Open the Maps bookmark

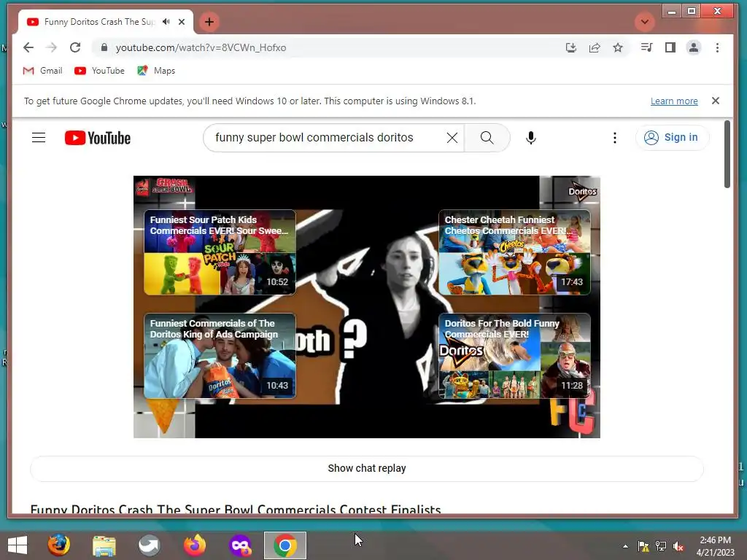[x=156, y=71]
